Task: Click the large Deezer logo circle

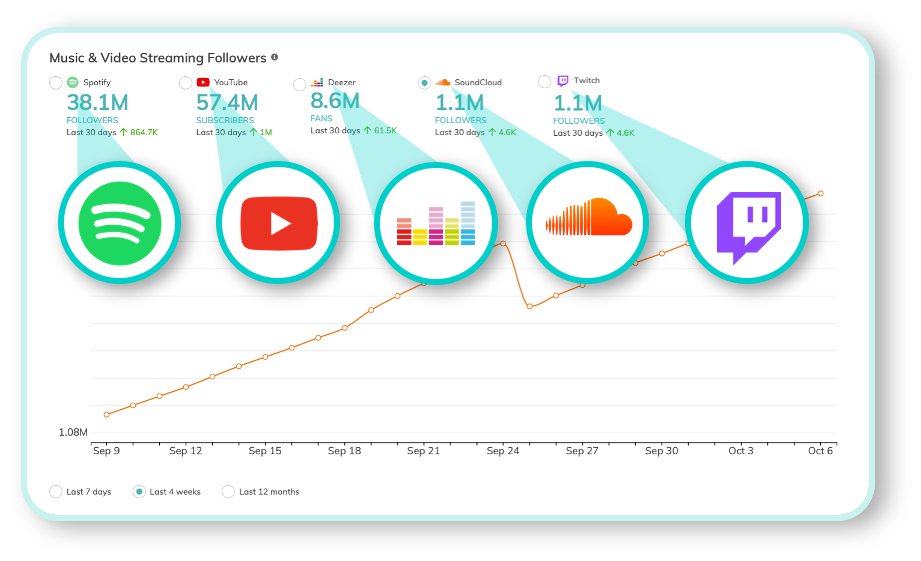Action: [x=436, y=224]
